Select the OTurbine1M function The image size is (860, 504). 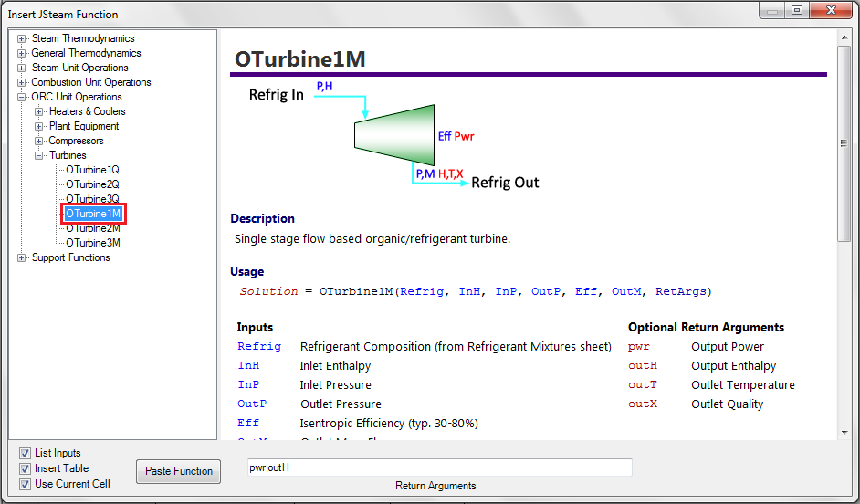(93, 214)
